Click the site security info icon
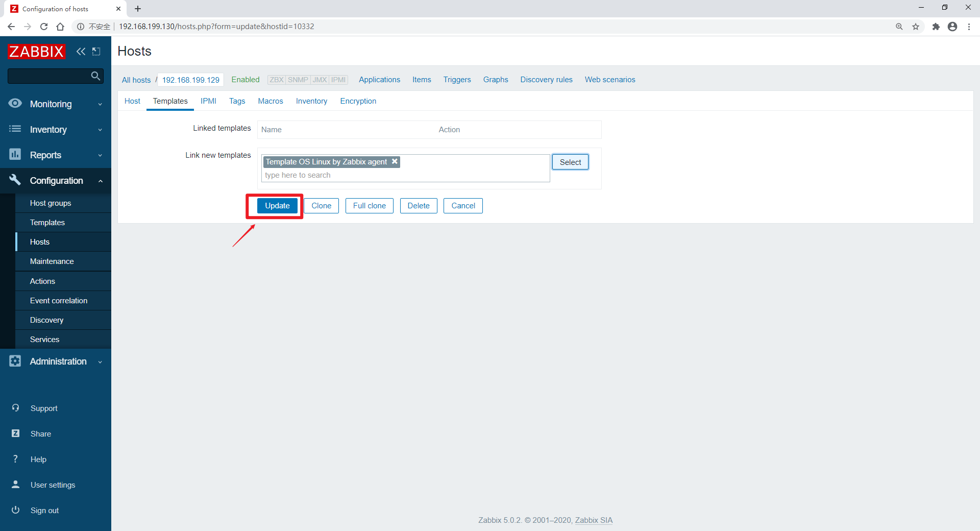 coord(81,27)
